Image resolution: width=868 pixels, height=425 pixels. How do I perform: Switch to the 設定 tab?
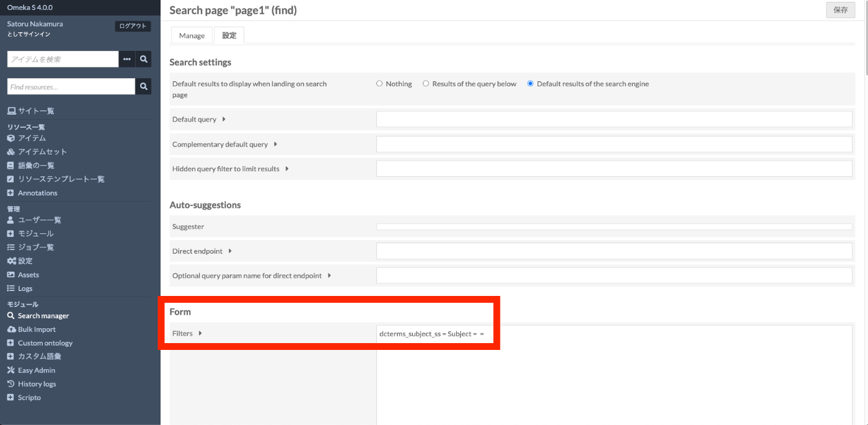(229, 35)
